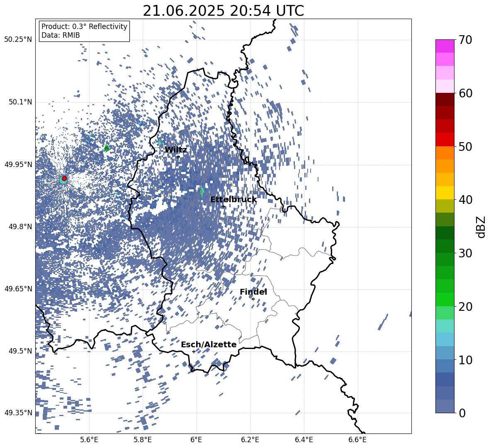This screenshot has width=491, height=448.
Task: Click the Product: 0.3° Reflectivity text
Action: [84, 27]
